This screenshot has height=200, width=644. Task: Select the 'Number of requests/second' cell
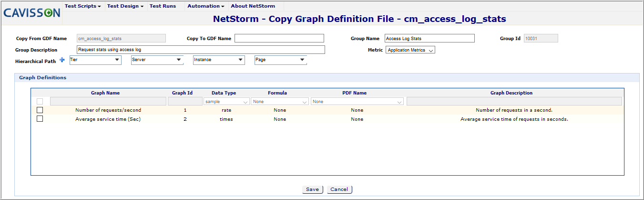(108, 110)
